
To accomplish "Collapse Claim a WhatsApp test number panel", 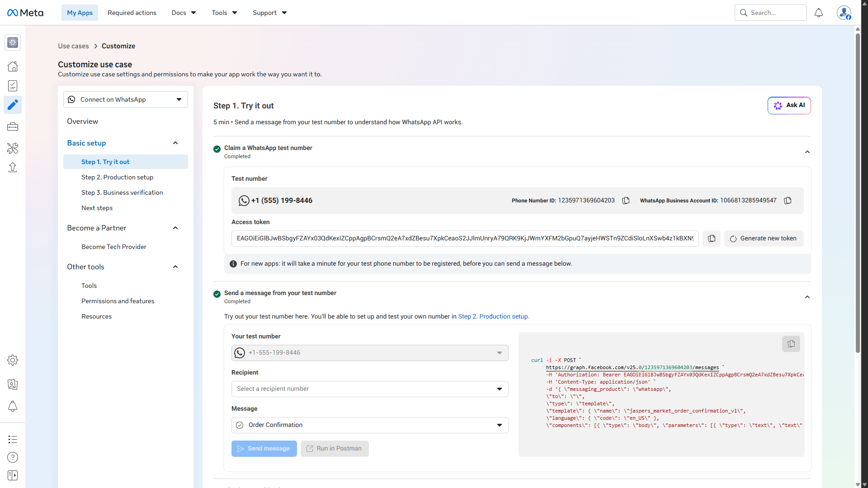I will (x=807, y=152).
